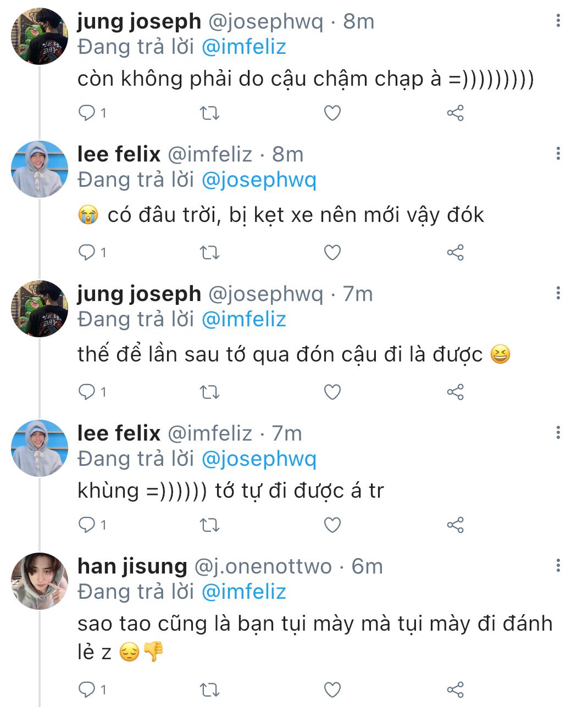Reply to lee felix's "khùng" tweet
Viewport: 588px width, 707px height.
click(87, 525)
